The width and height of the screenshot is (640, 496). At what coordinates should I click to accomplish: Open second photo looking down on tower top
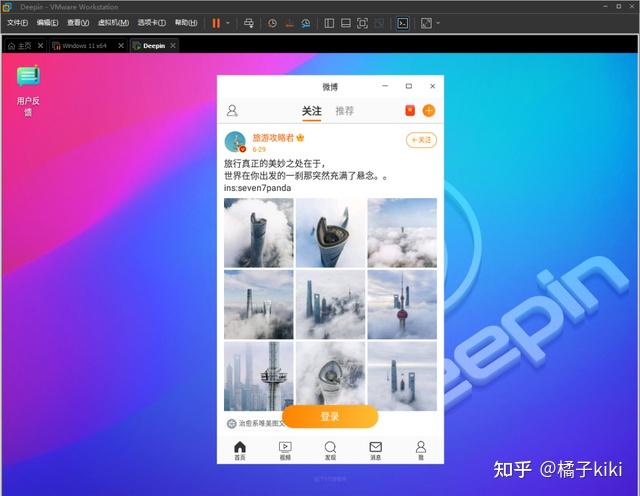pos(330,233)
